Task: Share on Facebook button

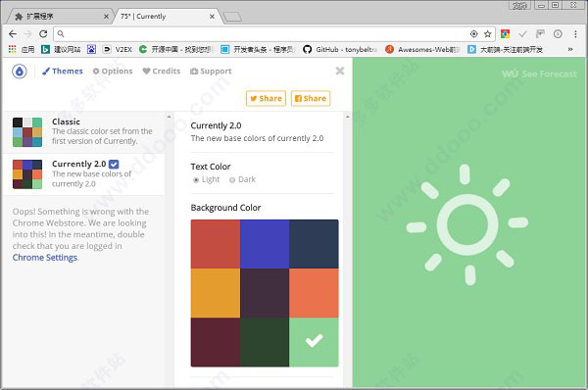Action: pos(311,98)
